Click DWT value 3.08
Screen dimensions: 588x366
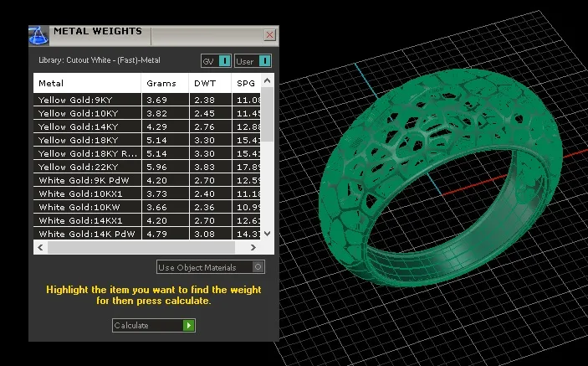(204, 235)
